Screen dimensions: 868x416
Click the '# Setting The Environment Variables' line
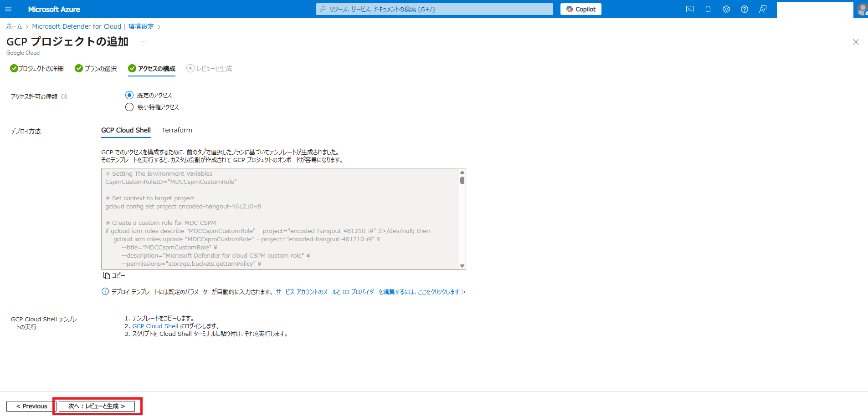click(159, 173)
